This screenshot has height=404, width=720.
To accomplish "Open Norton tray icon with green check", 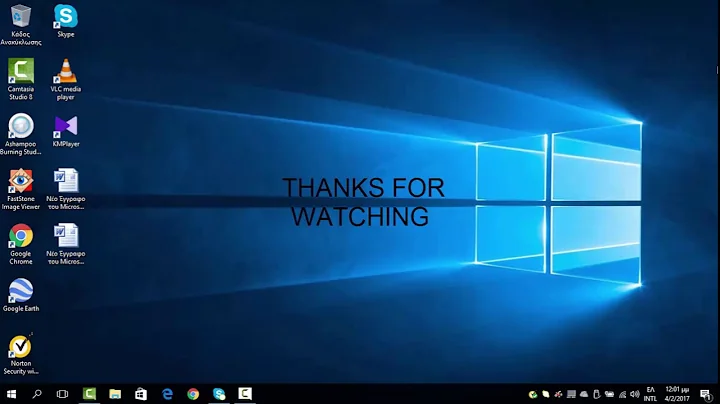I will tap(533, 394).
